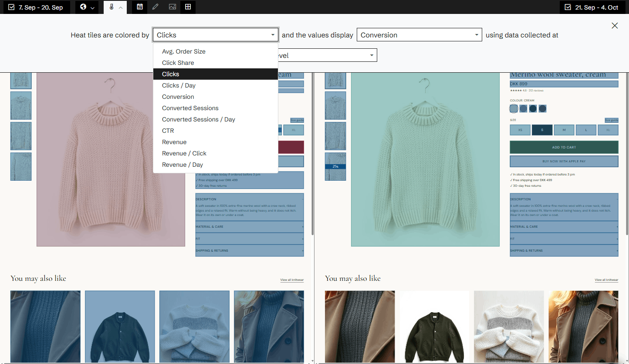The width and height of the screenshot is (629, 364).
Task: Click the pink-tinted main sweater image in left pane
Action: tap(111, 159)
